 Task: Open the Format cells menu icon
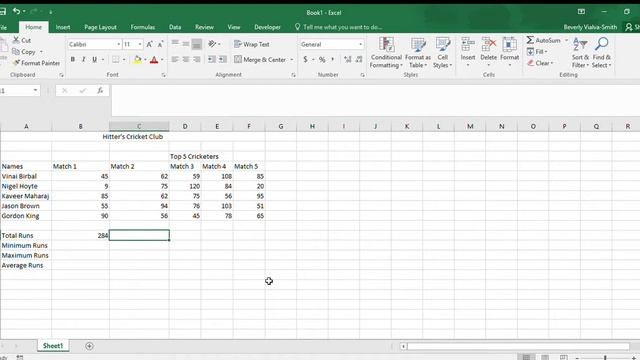[x=509, y=44]
